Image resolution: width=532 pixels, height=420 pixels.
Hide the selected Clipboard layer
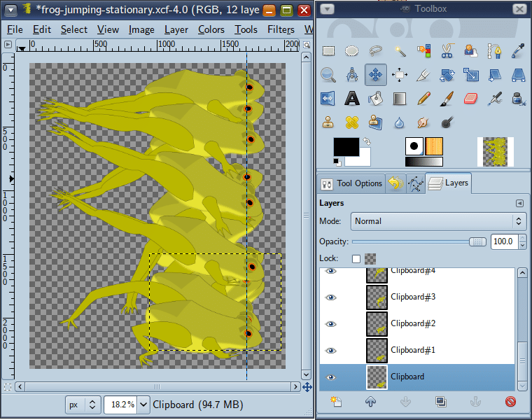tap(331, 377)
